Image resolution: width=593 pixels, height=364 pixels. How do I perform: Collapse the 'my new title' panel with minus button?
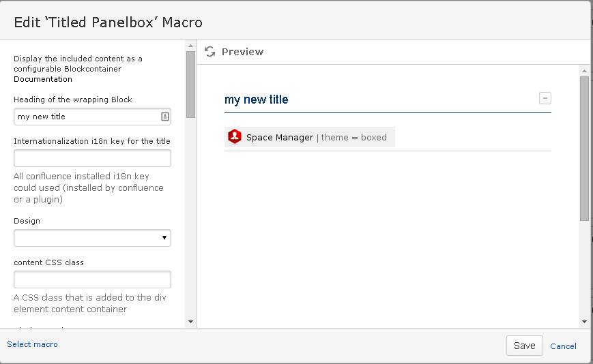545,98
